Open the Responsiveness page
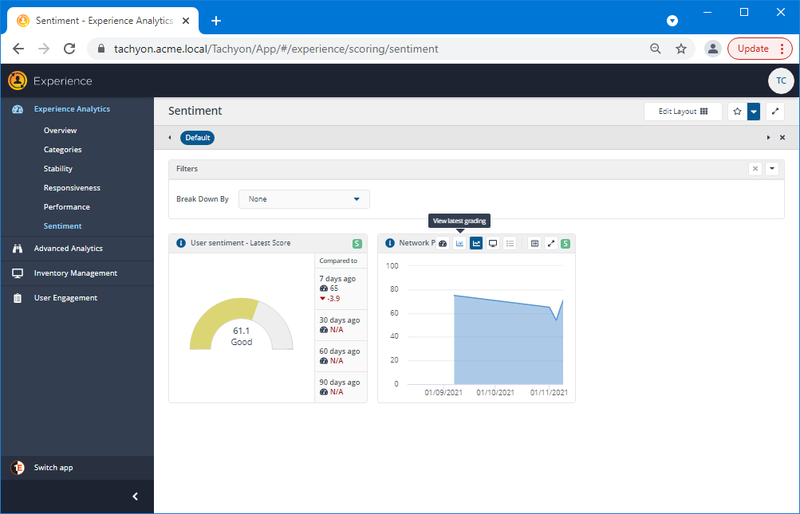The height and width of the screenshot is (514, 800). pos(72,188)
